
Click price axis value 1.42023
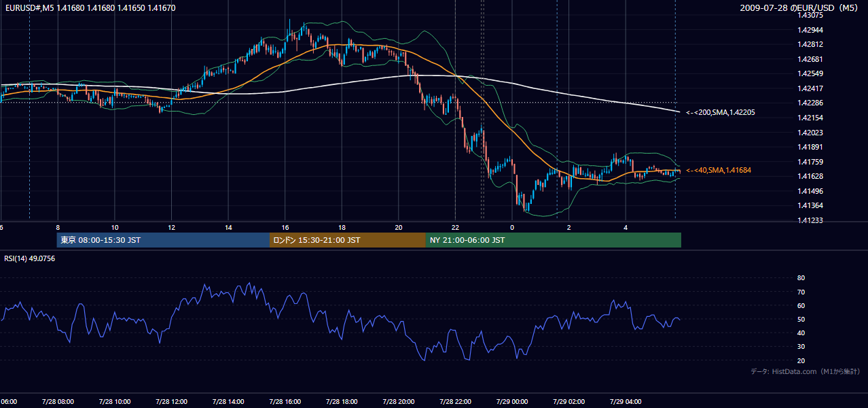[810, 133]
